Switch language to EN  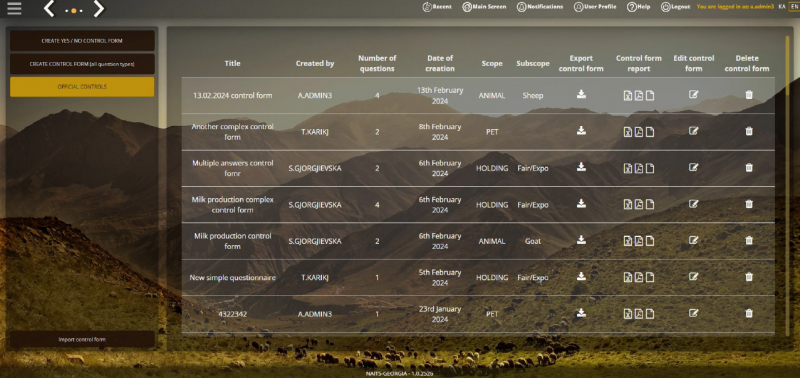point(794,7)
